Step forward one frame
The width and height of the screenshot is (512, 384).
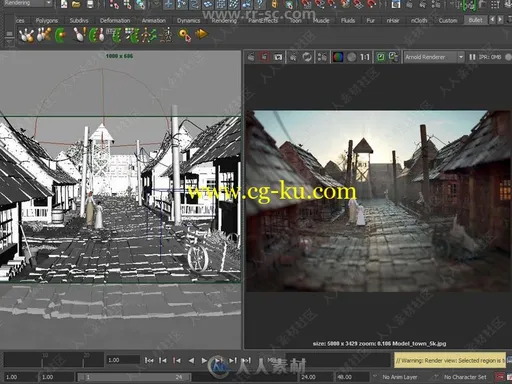pos(233,360)
